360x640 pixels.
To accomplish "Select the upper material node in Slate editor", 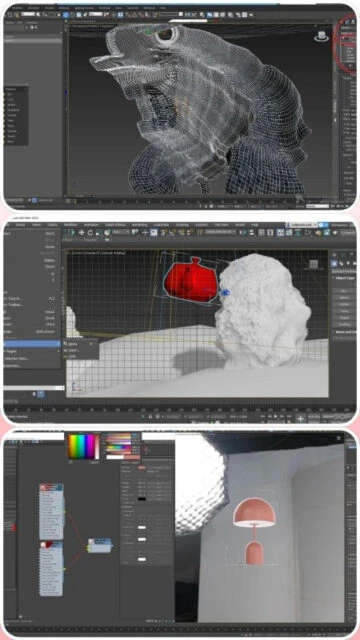I will click(x=51, y=511).
